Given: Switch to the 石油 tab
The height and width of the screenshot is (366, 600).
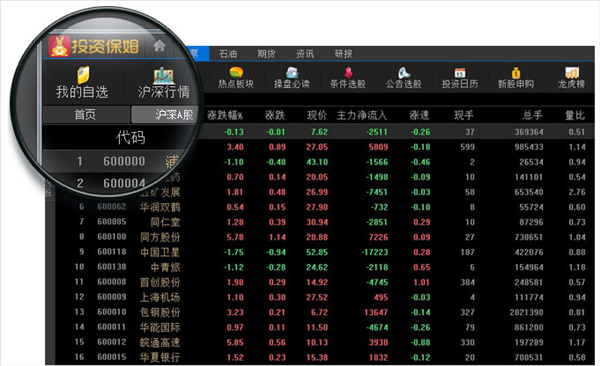Looking at the screenshot, I should (x=228, y=54).
